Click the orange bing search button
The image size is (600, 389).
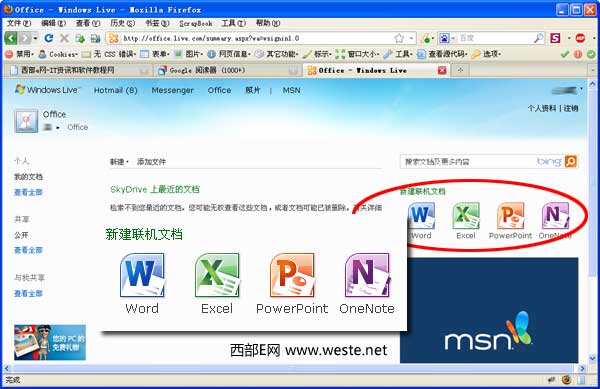571,161
